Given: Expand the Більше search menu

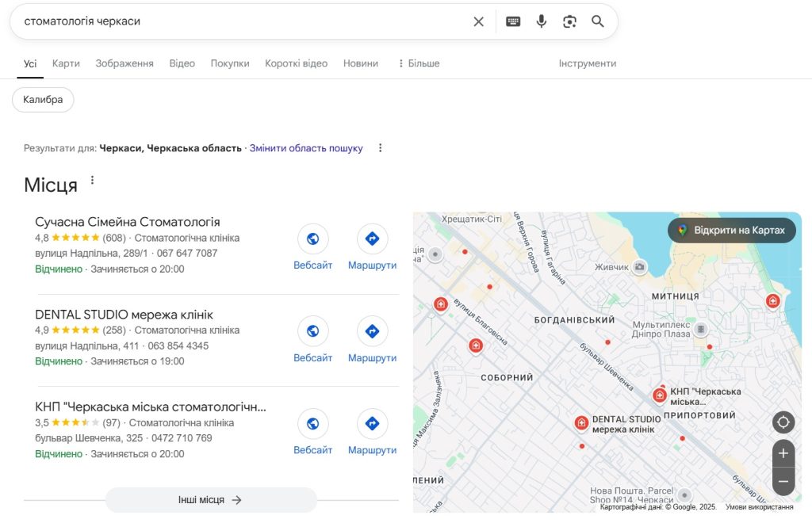Looking at the screenshot, I should click(x=419, y=63).
